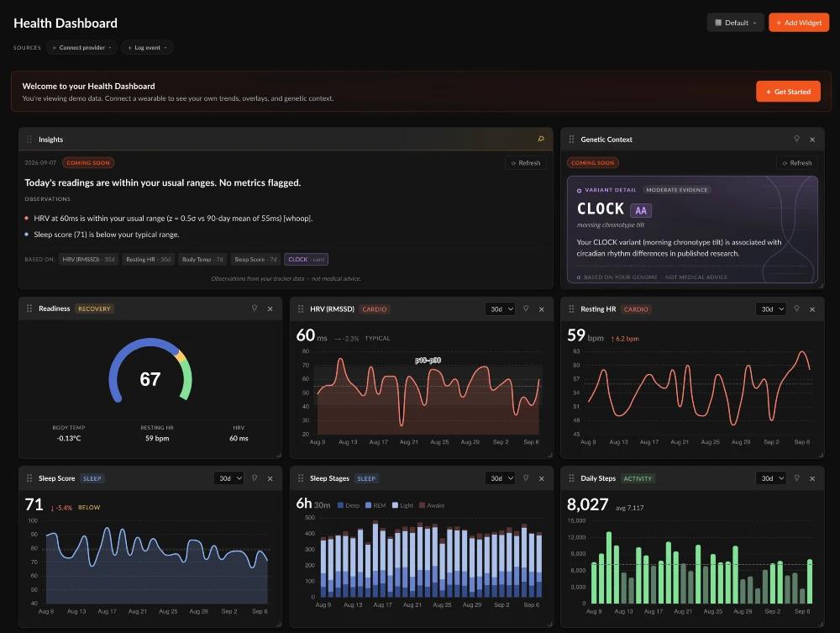Click the Readiness gauge showing 67
This screenshot has height=633, width=840.
click(150, 371)
